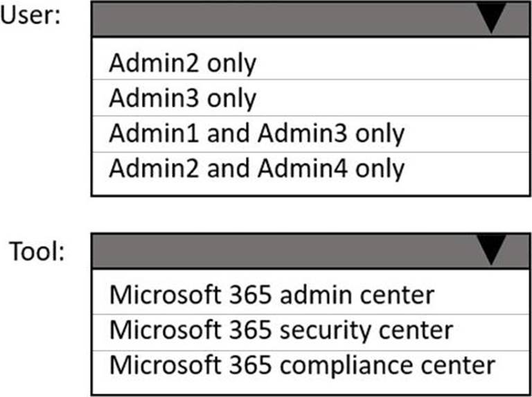The width and height of the screenshot is (532, 397).
Task: Pick "Microsoft 365 compliance center" tool
Action: point(302,364)
